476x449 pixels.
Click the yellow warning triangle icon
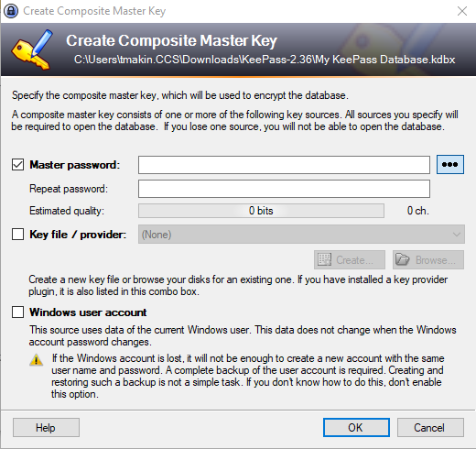(x=36, y=359)
